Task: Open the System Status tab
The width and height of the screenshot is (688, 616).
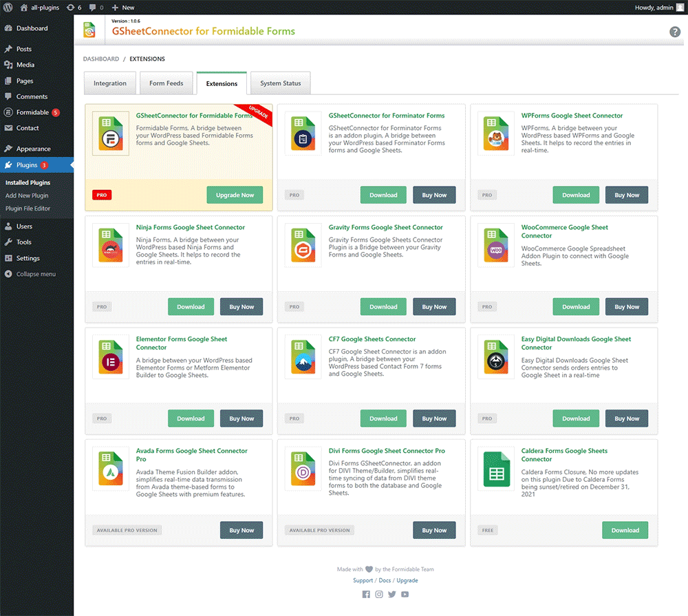Action: (x=281, y=83)
